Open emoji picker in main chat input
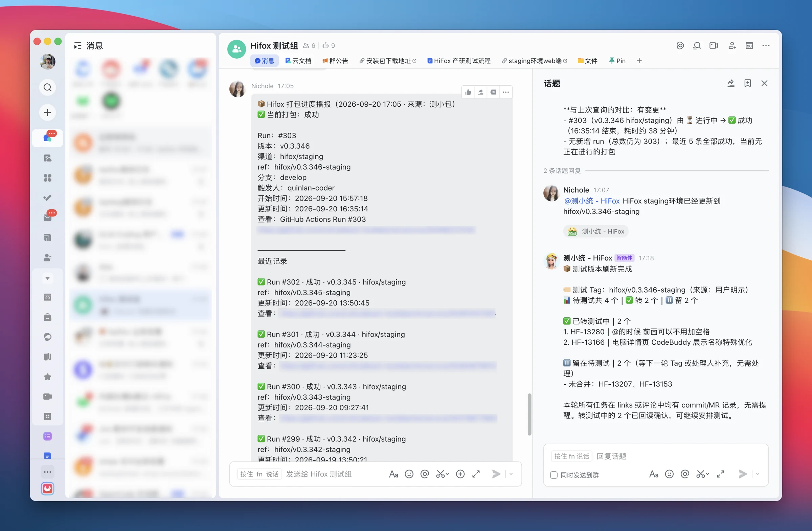 click(409, 474)
